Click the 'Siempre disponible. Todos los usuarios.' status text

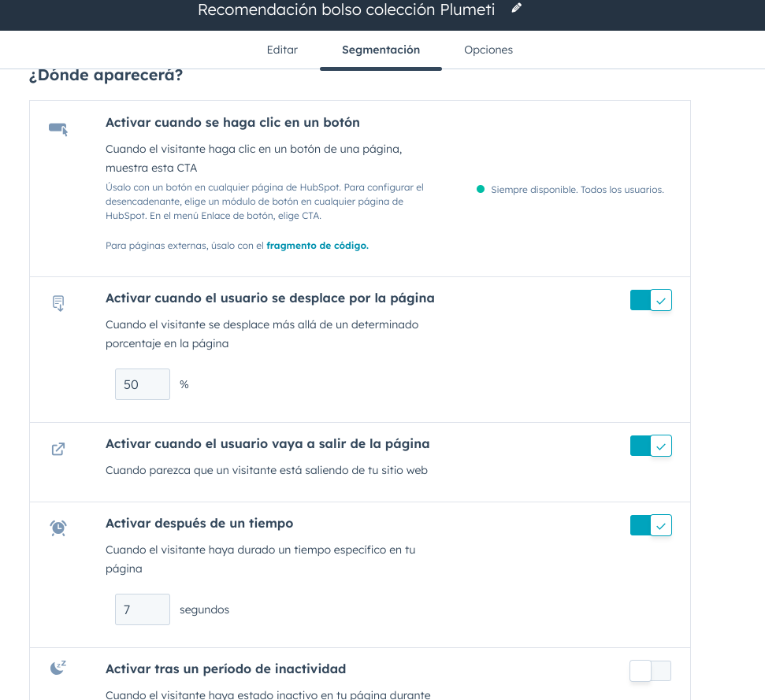tap(577, 190)
